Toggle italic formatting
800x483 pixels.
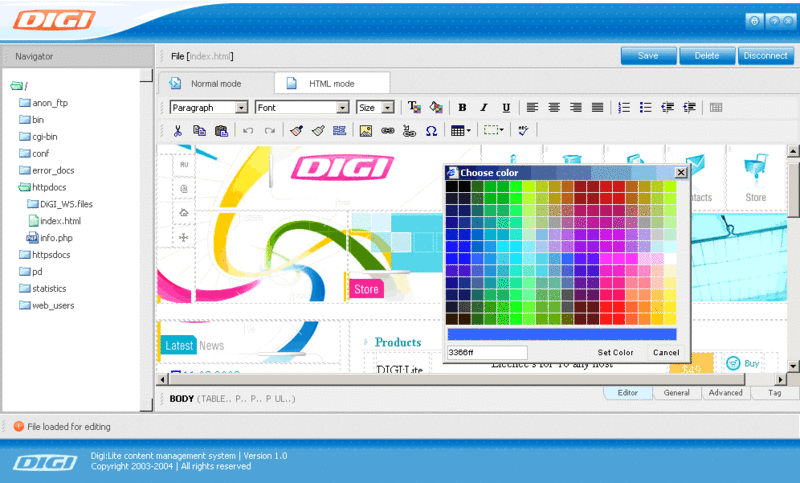484,108
